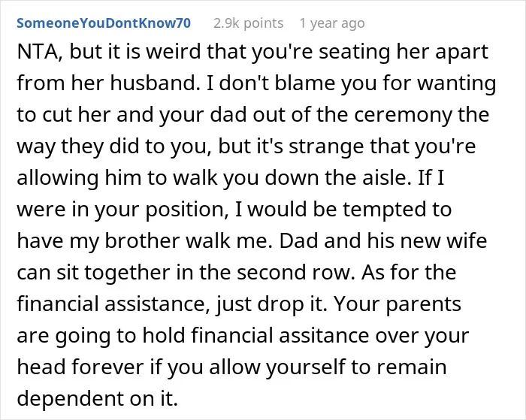Click the word 'dependent' in the last line
The height and width of the screenshot is (420, 526).
click(x=70, y=399)
